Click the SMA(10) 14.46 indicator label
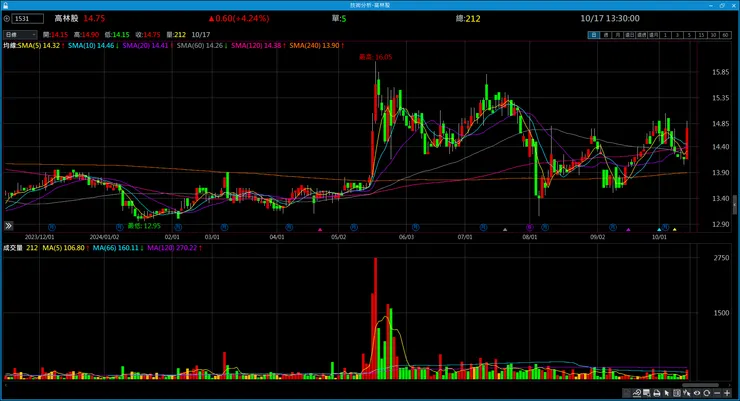This screenshot has height=401, width=740. [93, 46]
